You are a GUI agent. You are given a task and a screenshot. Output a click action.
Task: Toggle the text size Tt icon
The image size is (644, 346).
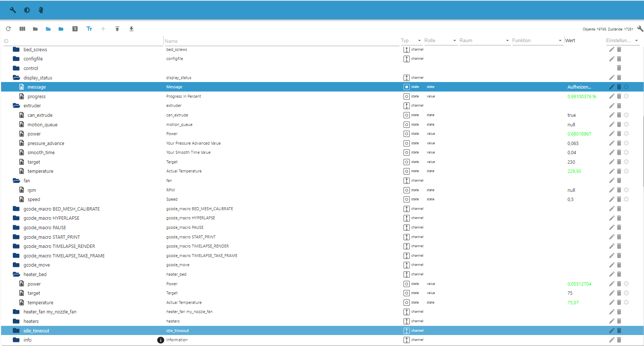[x=89, y=29]
